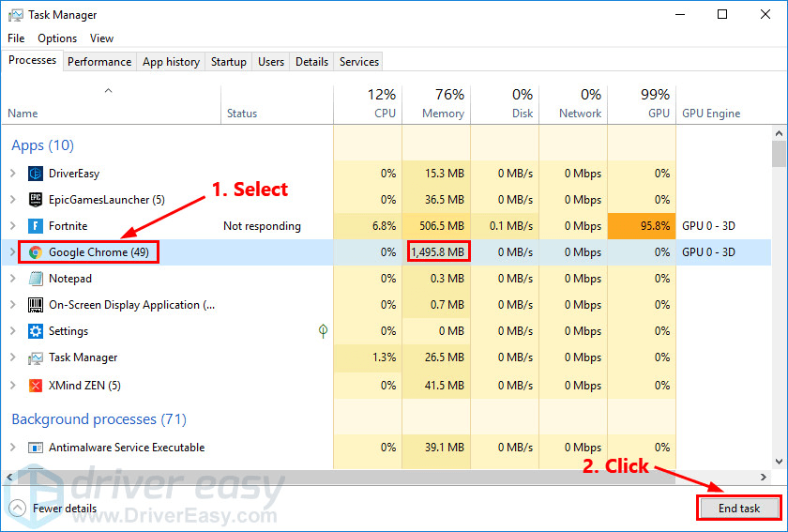This screenshot has height=532, width=788.
Task: Expand the EpicGamesLauncher process group
Action: (12, 200)
